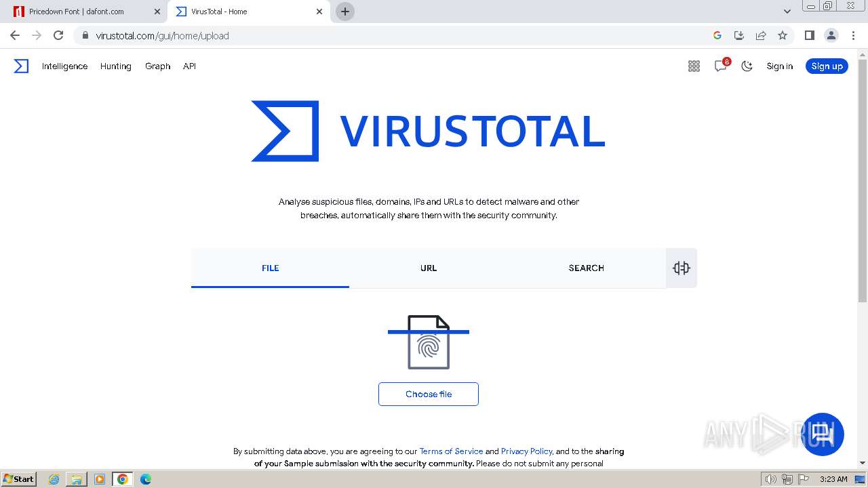Close the VirusTotal Home tab
868x488 pixels.
point(319,12)
